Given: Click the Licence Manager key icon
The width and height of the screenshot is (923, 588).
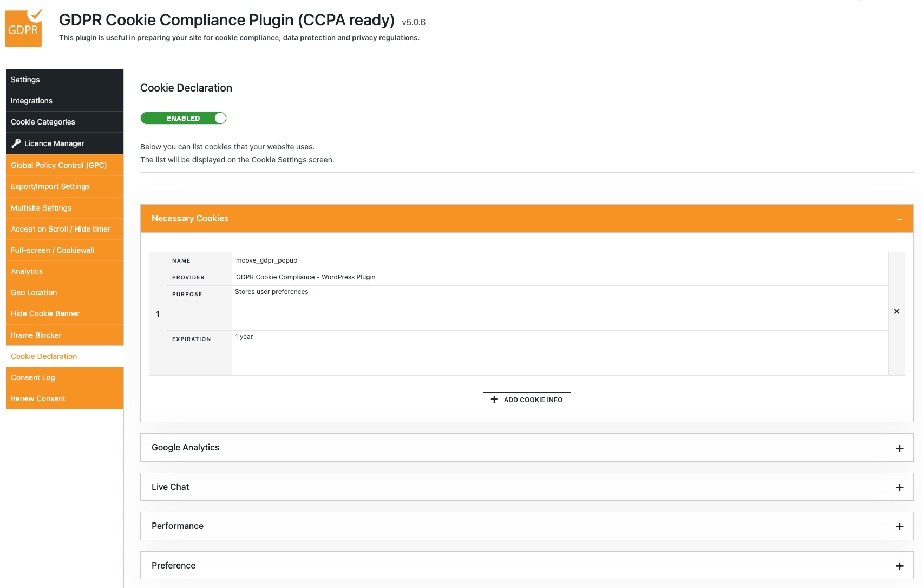Looking at the screenshot, I should pyautogui.click(x=16, y=143).
